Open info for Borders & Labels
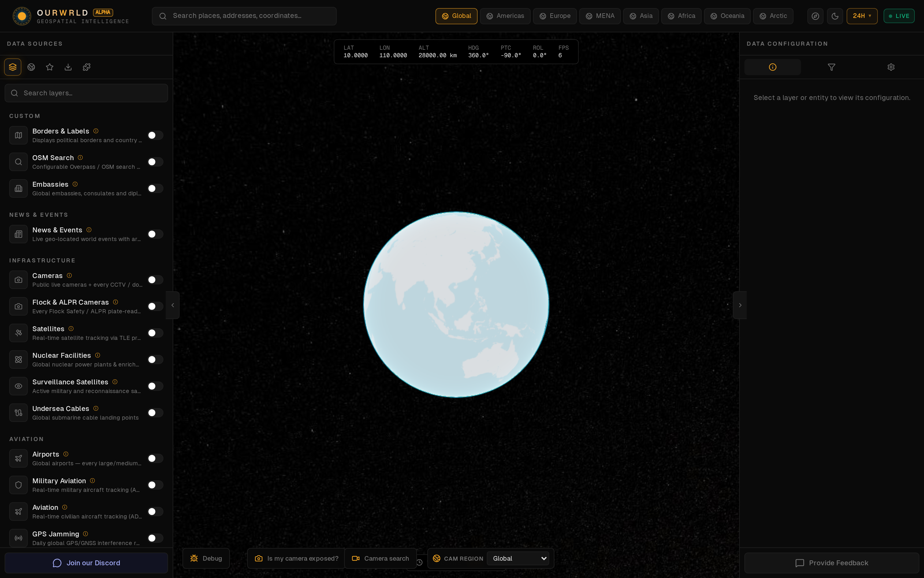924x578 pixels. (x=96, y=131)
